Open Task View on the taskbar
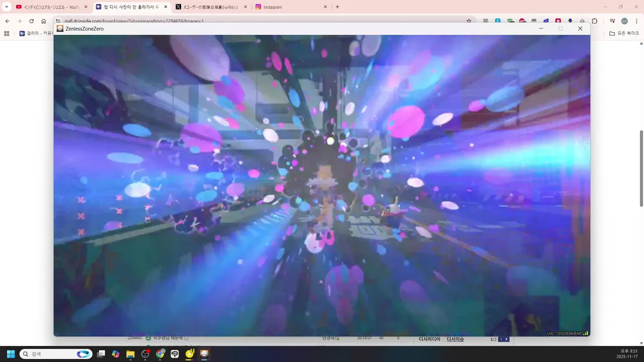Screen dimensions: 644x362 [101, 354]
